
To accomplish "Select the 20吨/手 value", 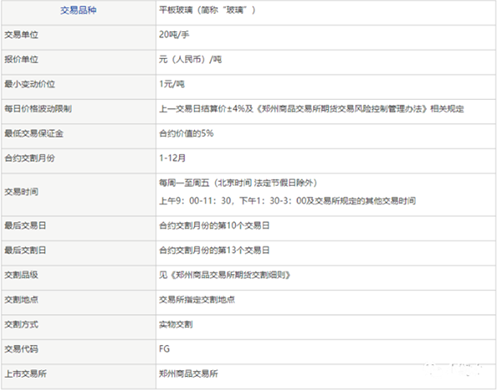I will (174, 35).
